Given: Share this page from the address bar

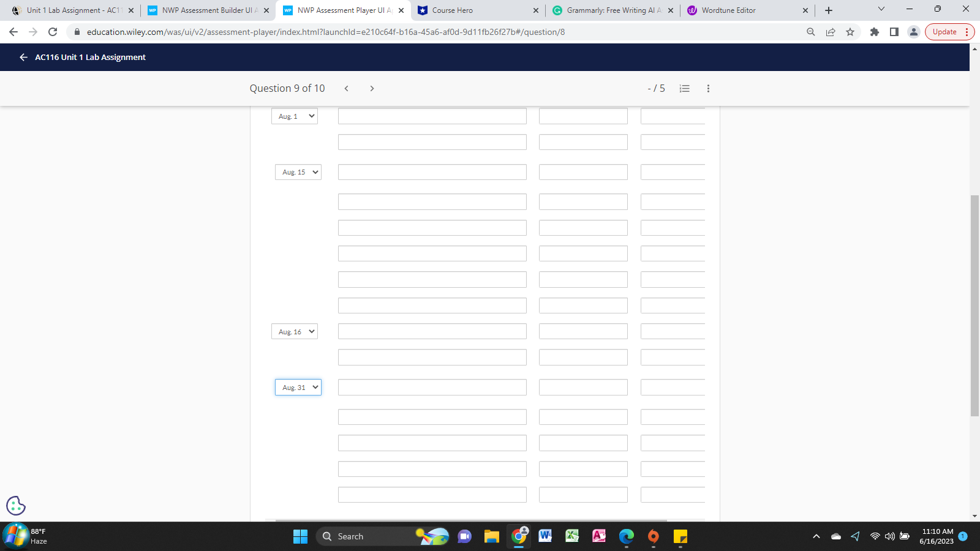Looking at the screenshot, I should tap(831, 32).
